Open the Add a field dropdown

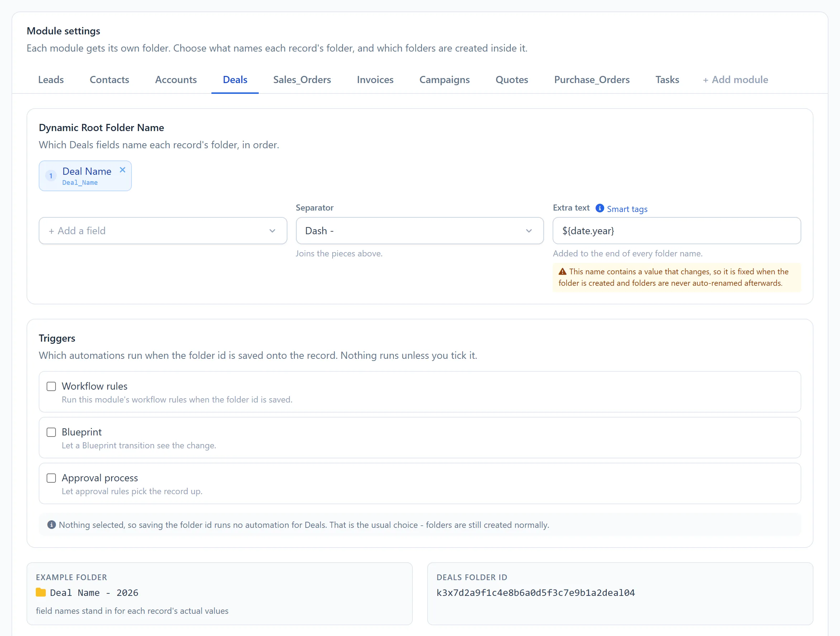click(x=163, y=231)
